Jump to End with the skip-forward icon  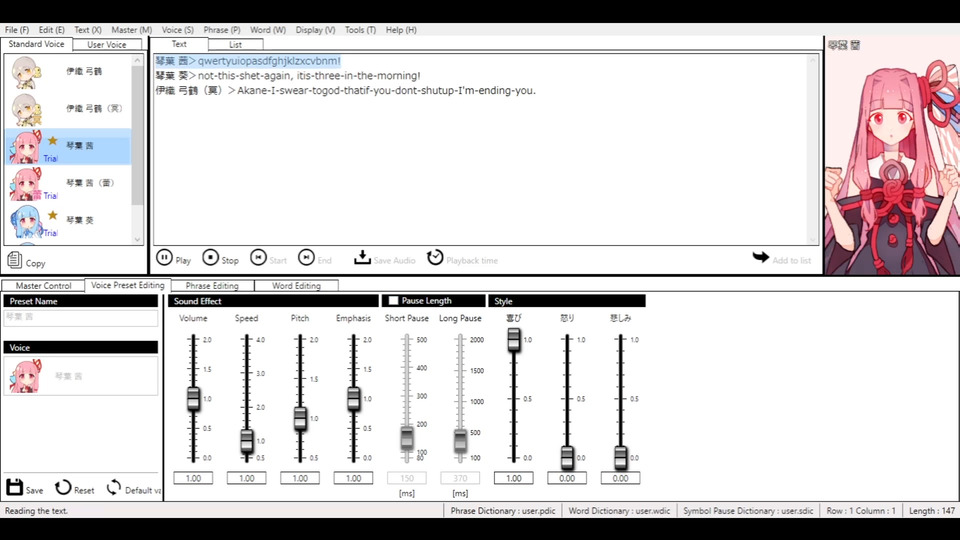[x=306, y=258]
